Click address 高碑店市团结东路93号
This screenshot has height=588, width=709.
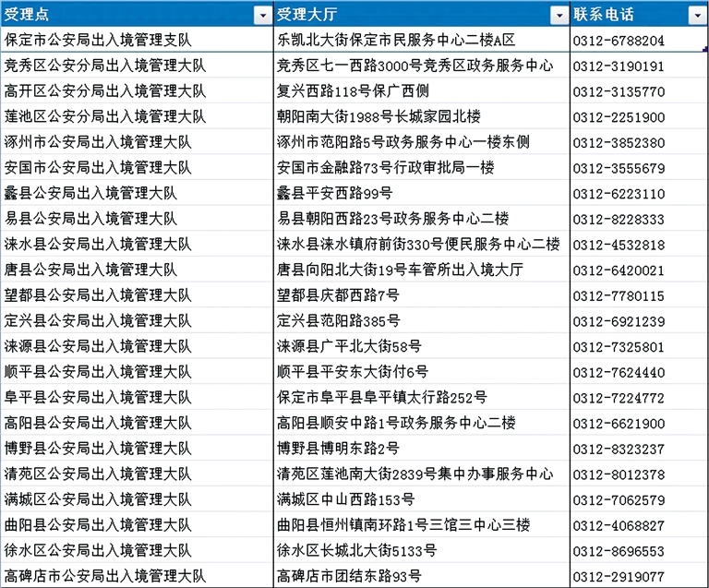tap(349, 576)
